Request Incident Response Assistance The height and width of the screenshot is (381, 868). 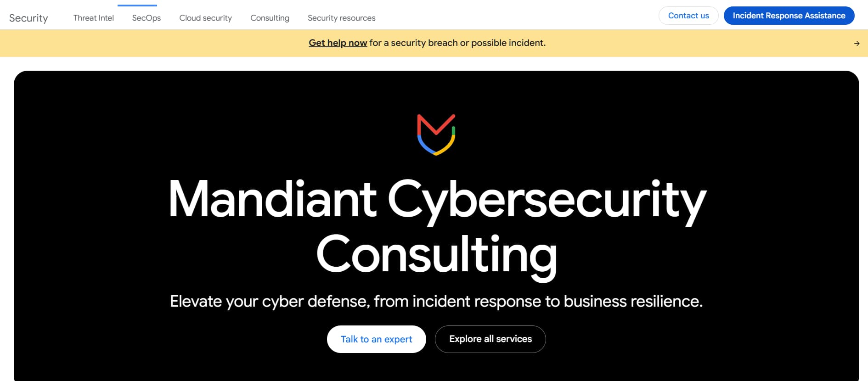(x=789, y=15)
